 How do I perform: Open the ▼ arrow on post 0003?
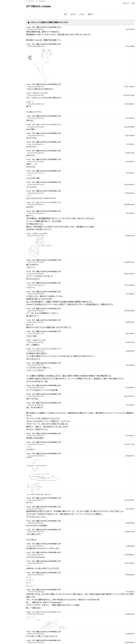(27, 84)
